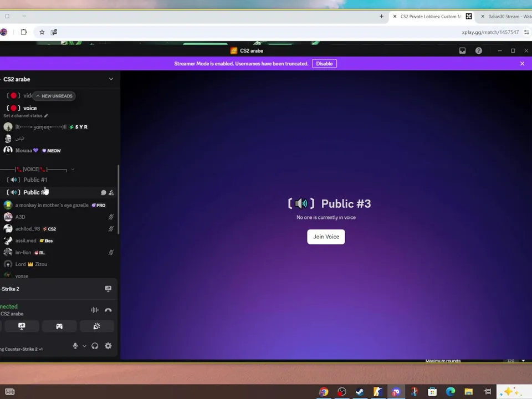Disconnect from voice with the hang-up icon
The width and height of the screenshot is (532, 399).
pos(108,310)
